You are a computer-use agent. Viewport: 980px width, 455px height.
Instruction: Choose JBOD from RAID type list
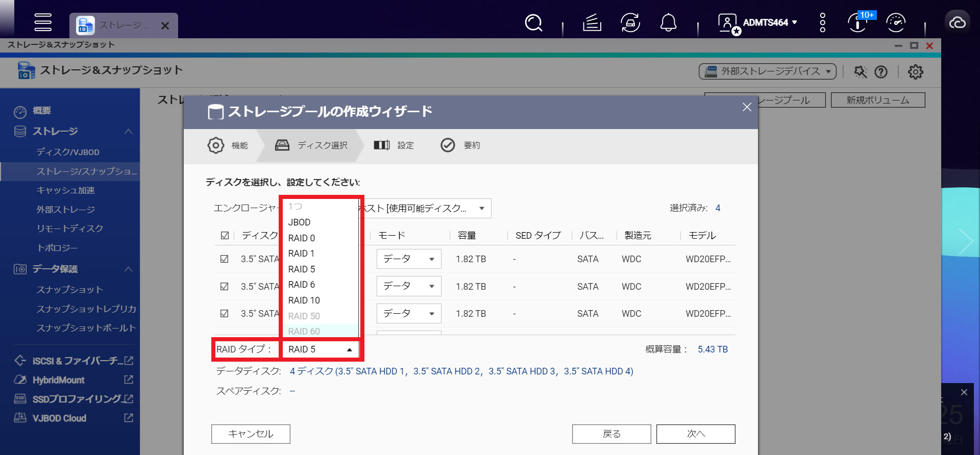(x=320, y=222)
